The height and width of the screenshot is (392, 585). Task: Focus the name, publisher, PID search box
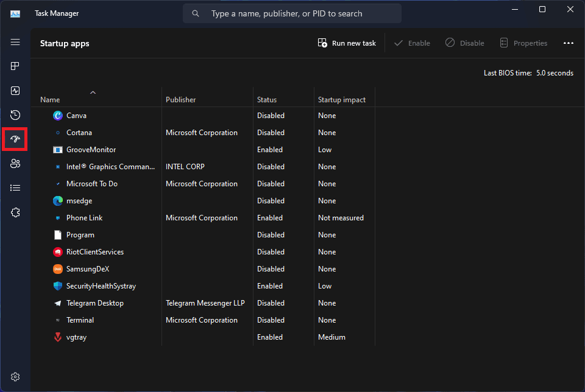tap(292, 14)
